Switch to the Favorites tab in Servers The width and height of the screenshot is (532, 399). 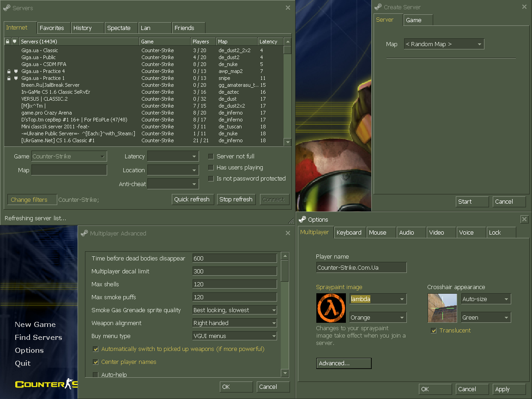[x=54, y=28]
